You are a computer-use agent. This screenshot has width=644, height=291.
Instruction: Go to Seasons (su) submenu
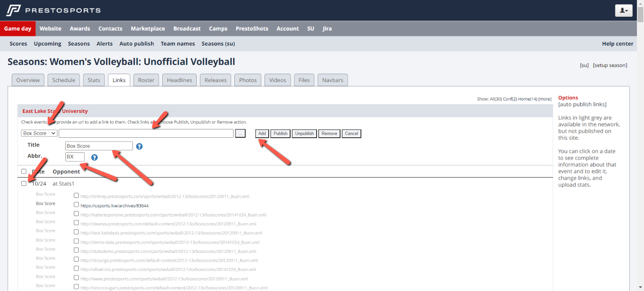click(x=218, y=44)
